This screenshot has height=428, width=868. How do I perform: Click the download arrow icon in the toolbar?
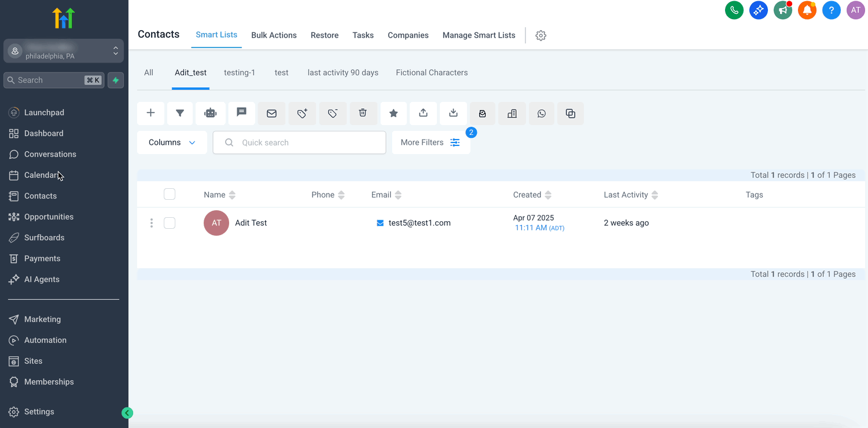[x=454, y=114]
